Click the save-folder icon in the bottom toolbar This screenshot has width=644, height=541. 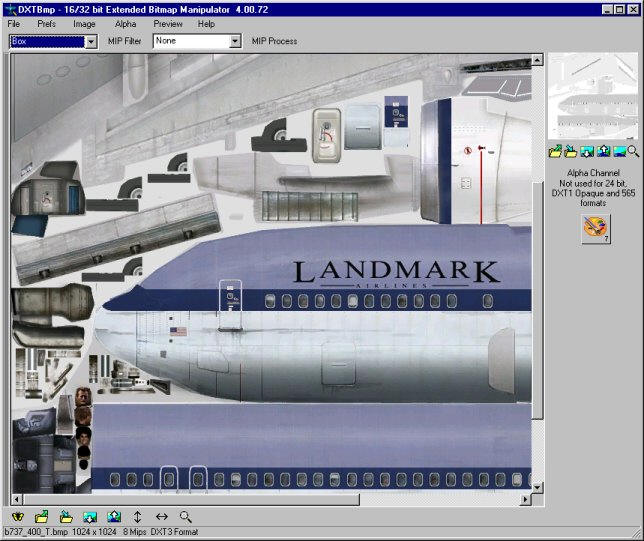click(x=66, y=517)
